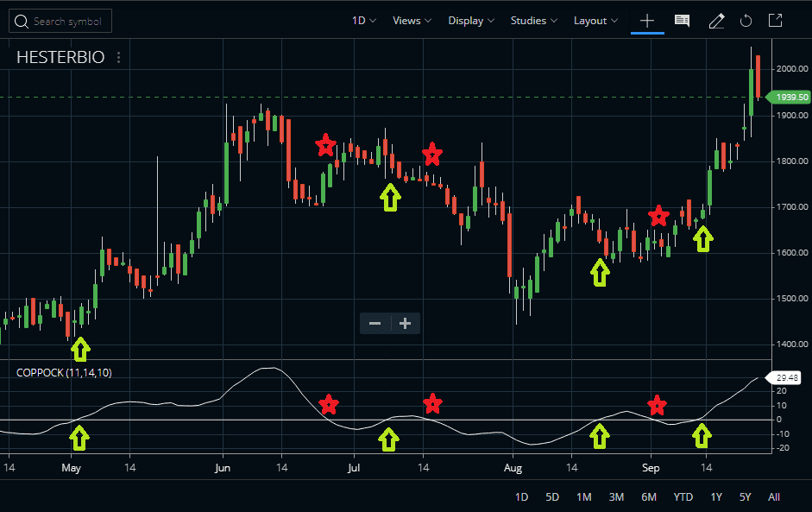Toggle the crosshair plus tool

[647, 21]
